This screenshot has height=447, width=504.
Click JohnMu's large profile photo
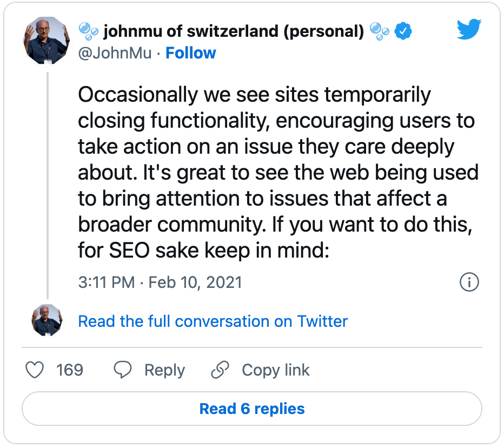tap(47, 41)
